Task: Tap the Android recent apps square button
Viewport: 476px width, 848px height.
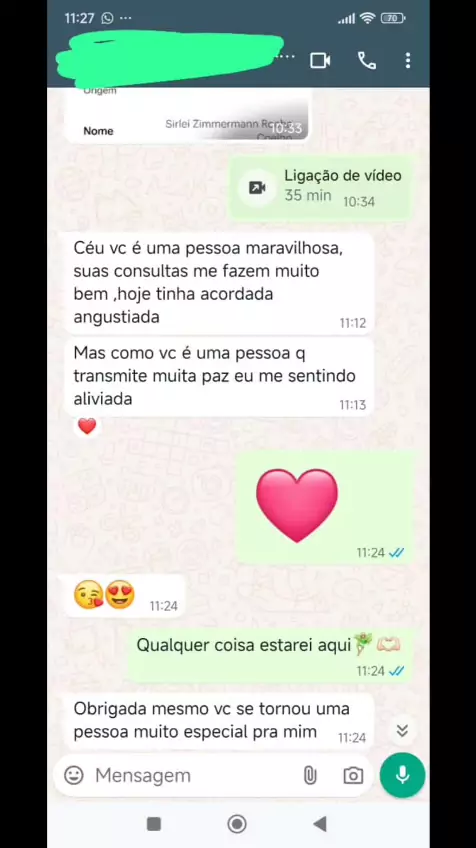Action: click(x=154, y=824)
